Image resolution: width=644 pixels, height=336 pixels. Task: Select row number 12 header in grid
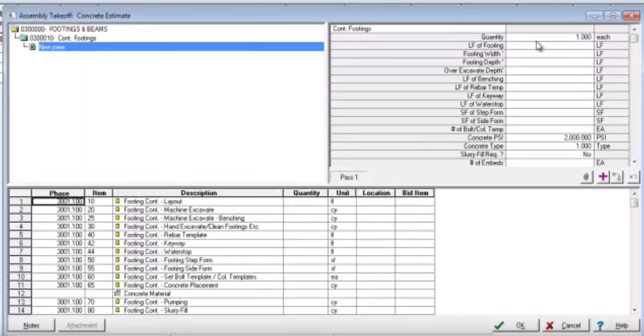point(21,294)
